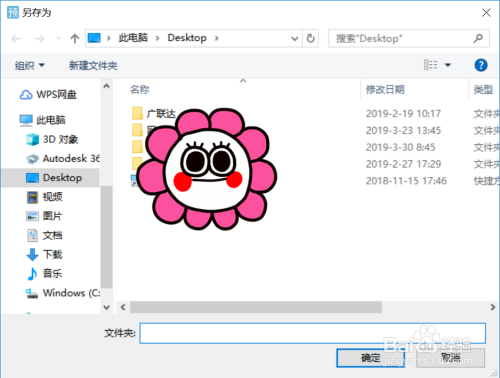This screenshot has height=378, width=500.
Task: Confirm with the 确定 button
Action: 370,358
